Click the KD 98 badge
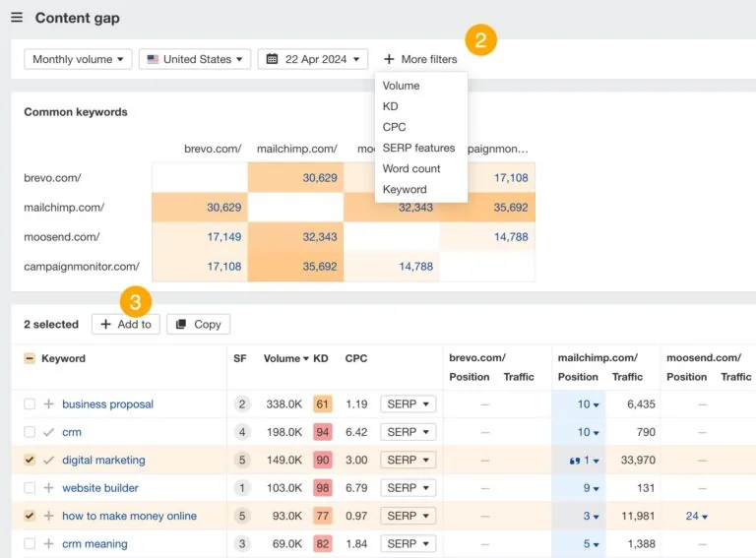The width and height of the screenshot is (756, 558). [x=323, y=488]
